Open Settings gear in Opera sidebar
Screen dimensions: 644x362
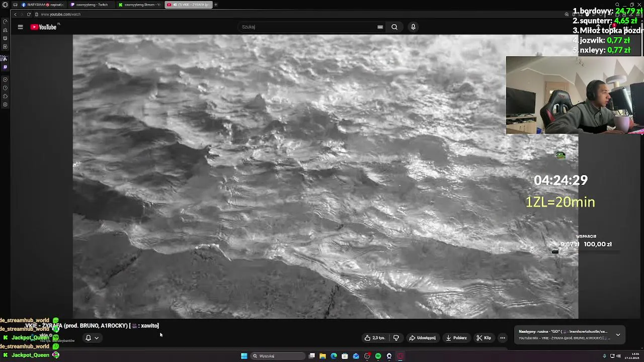[x=5, y=105]
